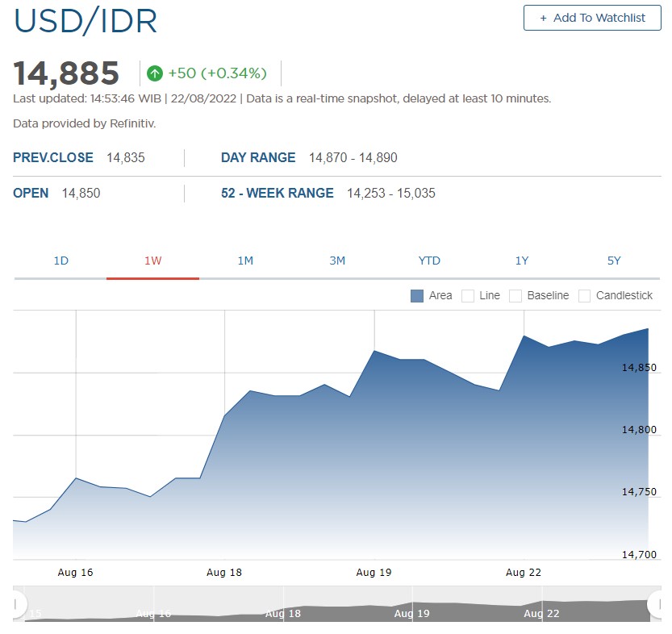Click the Add To Watchlist button
Screen dimensions: 672x634
click(x=591, y=18)
